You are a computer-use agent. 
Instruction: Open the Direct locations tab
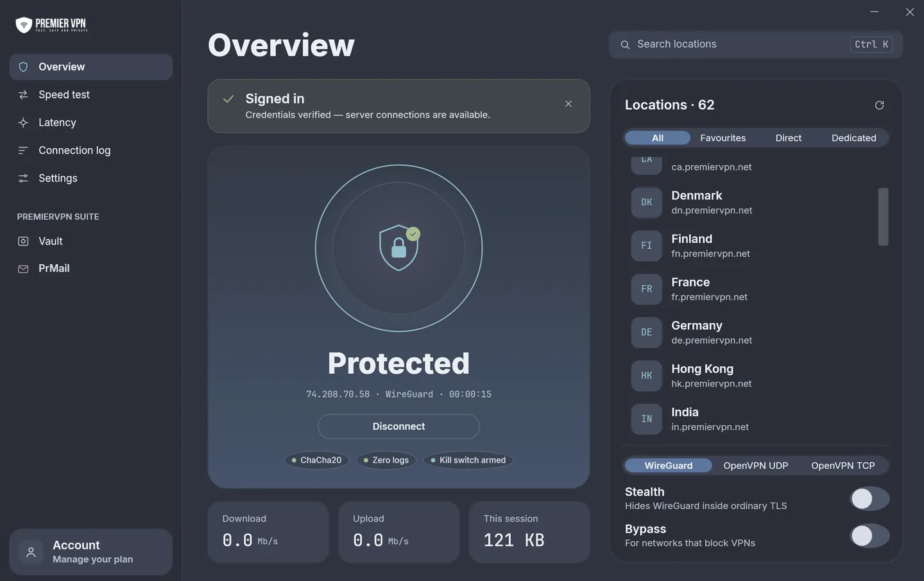[789, 138]
